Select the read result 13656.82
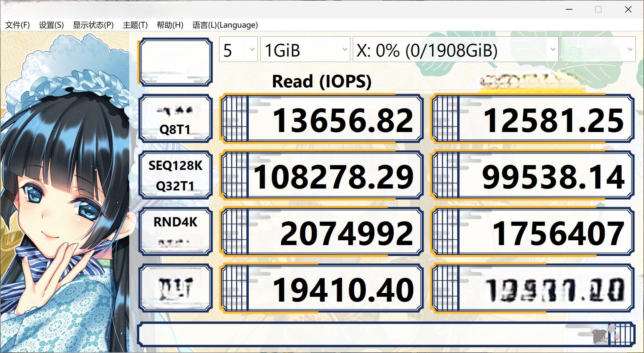 pos(322,119)
